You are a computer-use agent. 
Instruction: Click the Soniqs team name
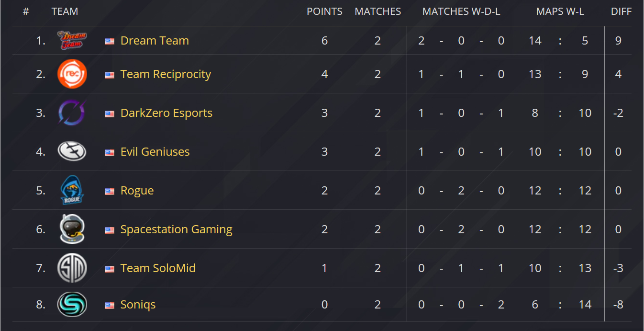point(138,305)
